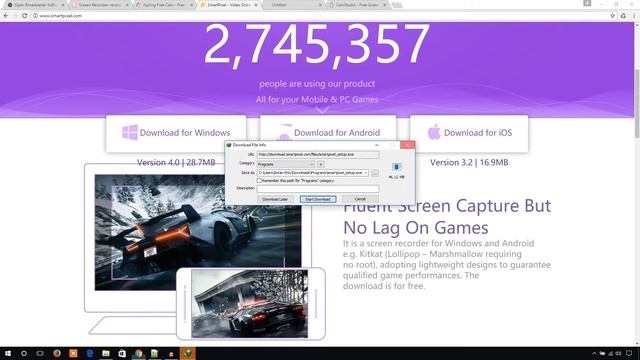Launch Firefox from the taskbar

[57, 353]
